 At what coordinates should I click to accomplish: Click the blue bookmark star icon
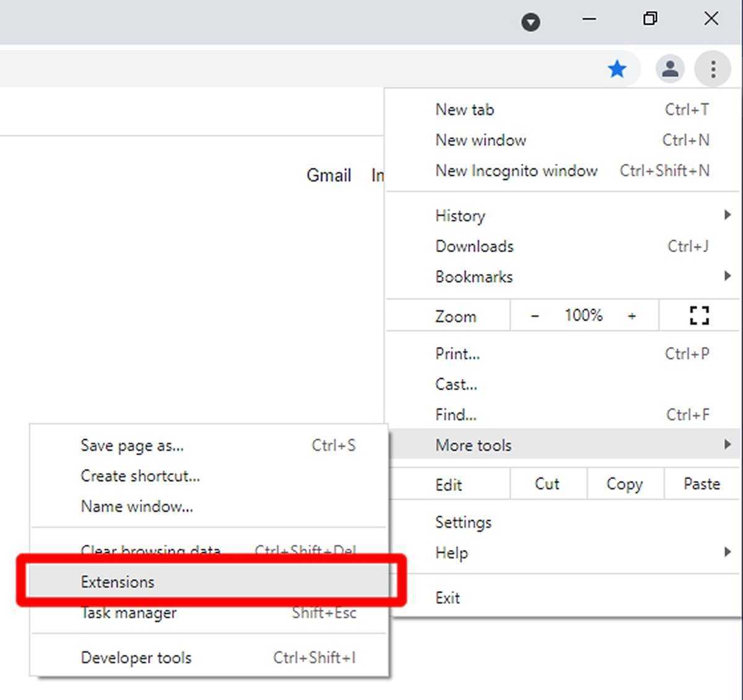617,69
